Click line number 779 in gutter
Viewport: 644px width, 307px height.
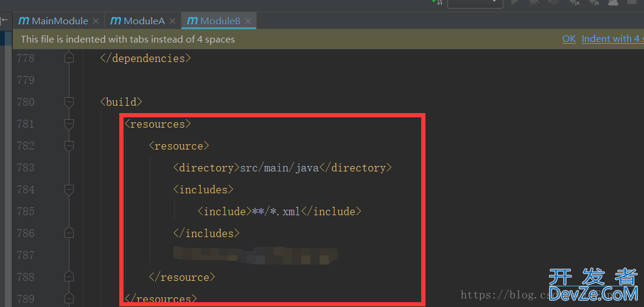tap(26, 80)
